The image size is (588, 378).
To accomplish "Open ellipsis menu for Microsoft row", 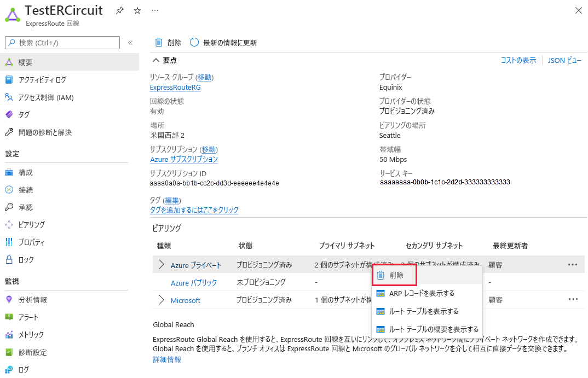I will tap(573, 299).
